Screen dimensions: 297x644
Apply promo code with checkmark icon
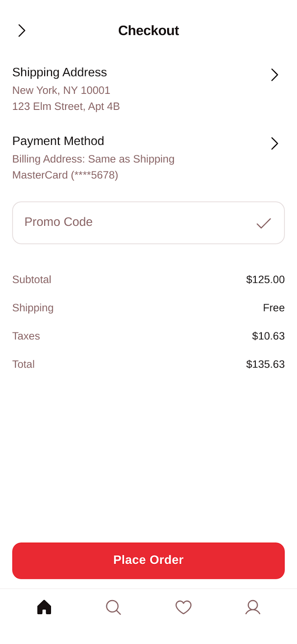pos(264,223)
